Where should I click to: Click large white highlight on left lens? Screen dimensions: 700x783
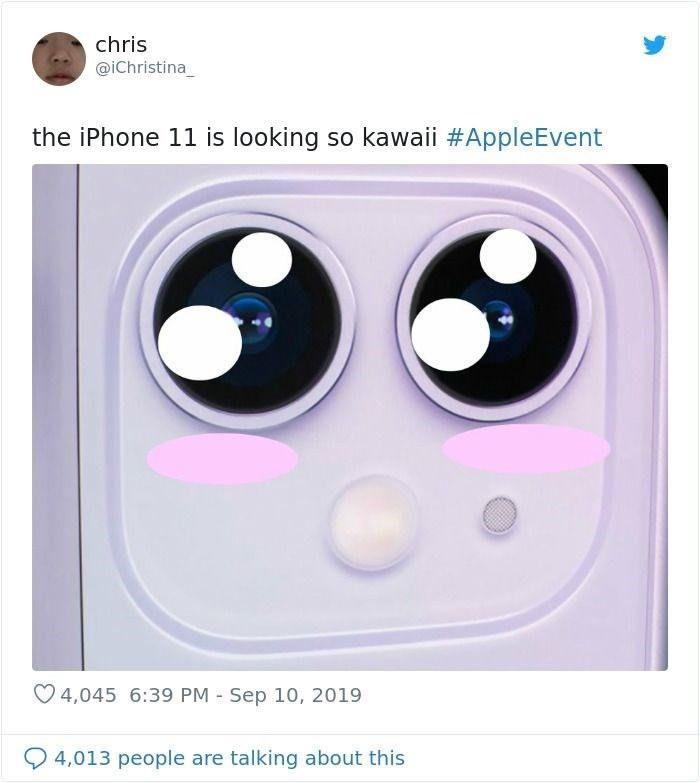[x=200, y=343]
